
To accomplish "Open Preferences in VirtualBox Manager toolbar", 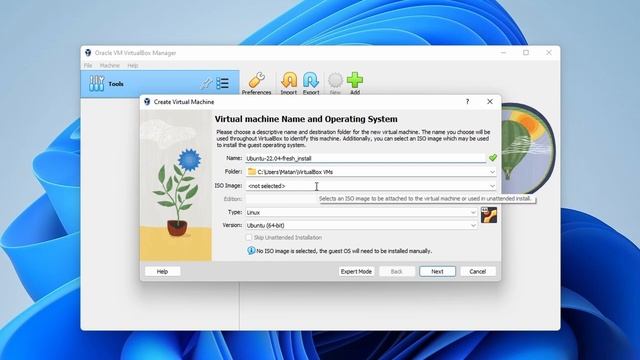I will click(256, 83).
